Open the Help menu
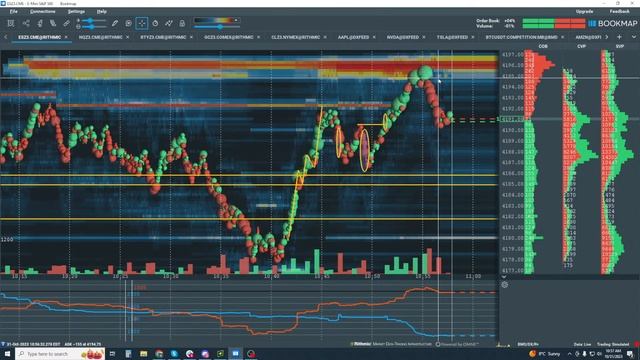This screenshot has width=640, height=360. [x=102, y=11]
